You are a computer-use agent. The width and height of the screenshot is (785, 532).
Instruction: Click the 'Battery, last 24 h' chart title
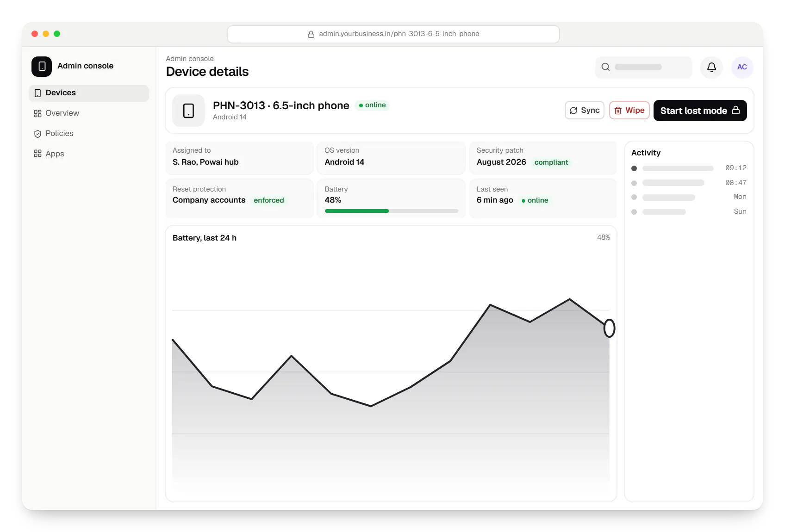205,238
